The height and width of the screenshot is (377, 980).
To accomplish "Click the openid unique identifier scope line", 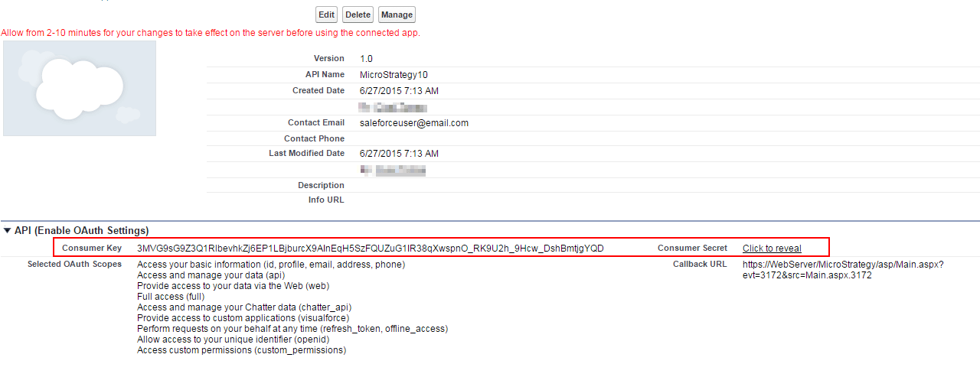I will pyautogui.click(x=233, y=340).
